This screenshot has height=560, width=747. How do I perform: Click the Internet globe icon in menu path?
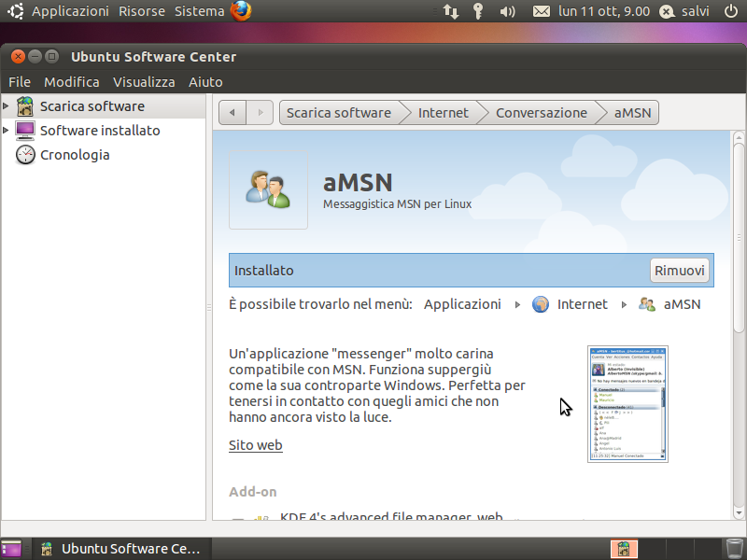[541, 304]
